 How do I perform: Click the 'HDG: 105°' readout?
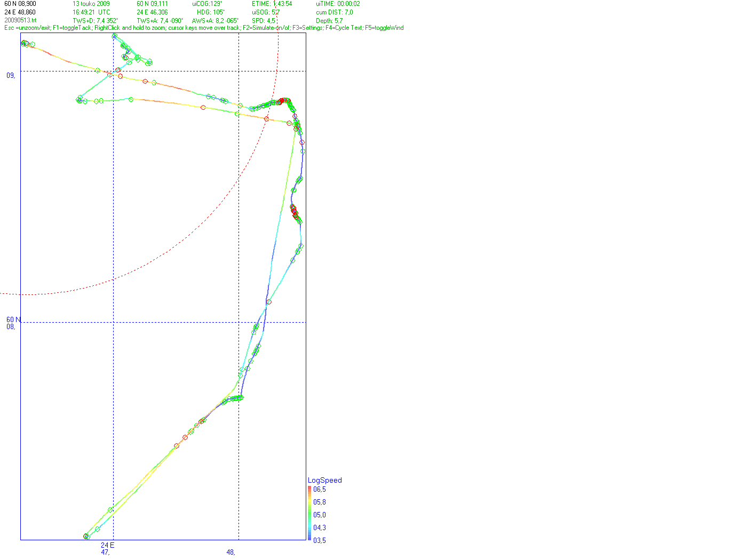tap(211, 12)
